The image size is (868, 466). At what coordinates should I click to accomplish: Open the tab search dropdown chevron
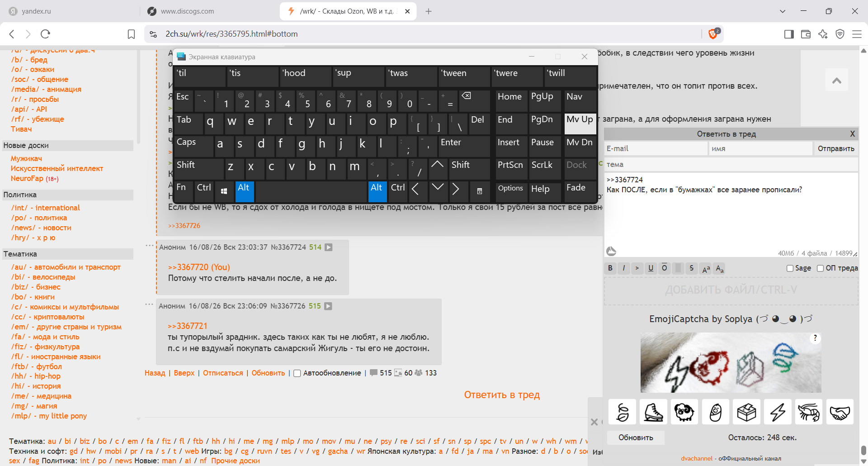coord(783,11)
